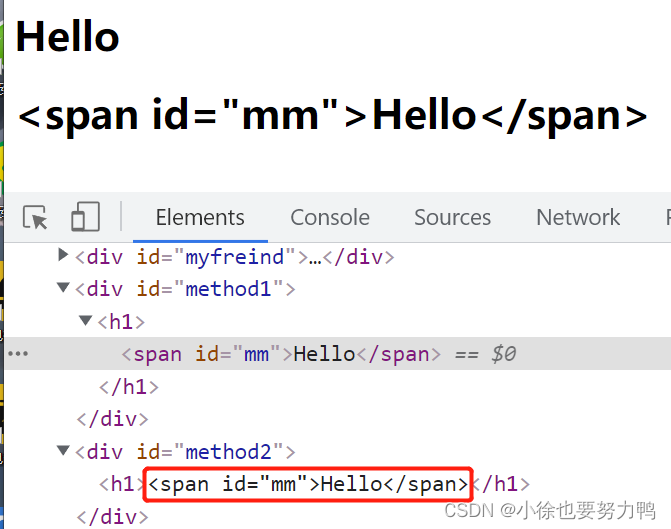Toggle the device toolbar icon
This screenshot has height=529, width=671.
click(85, 217)
